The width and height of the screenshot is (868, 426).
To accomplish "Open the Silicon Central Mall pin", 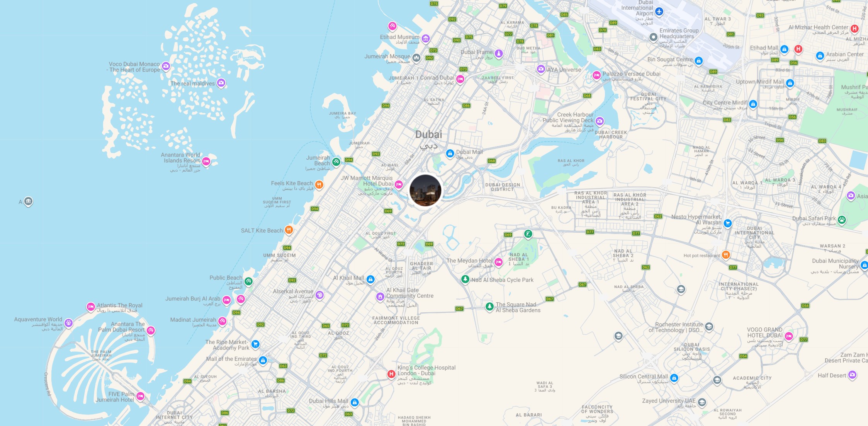I will [x=674, y=378].
